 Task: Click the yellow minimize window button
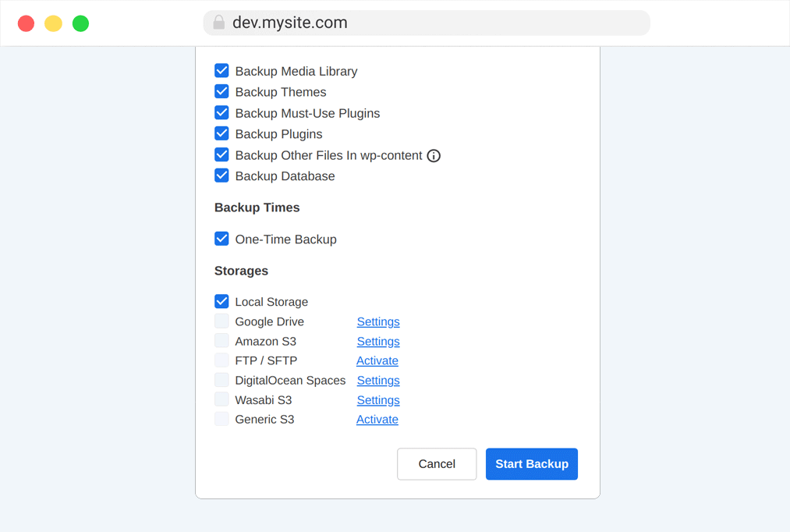(53, 23)
